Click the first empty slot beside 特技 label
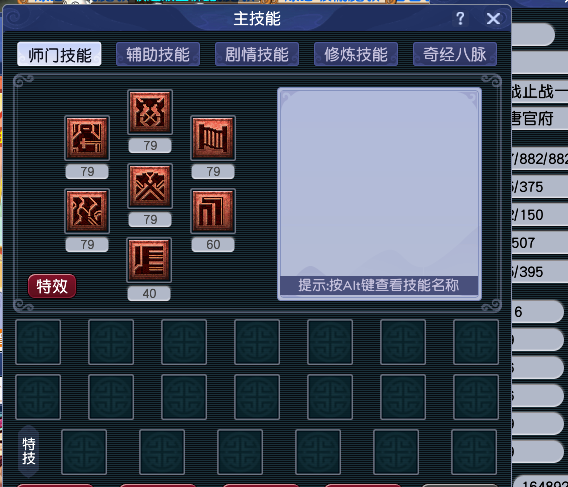The image size is (568, 487). pyautogui.click(x=84, y=452)
